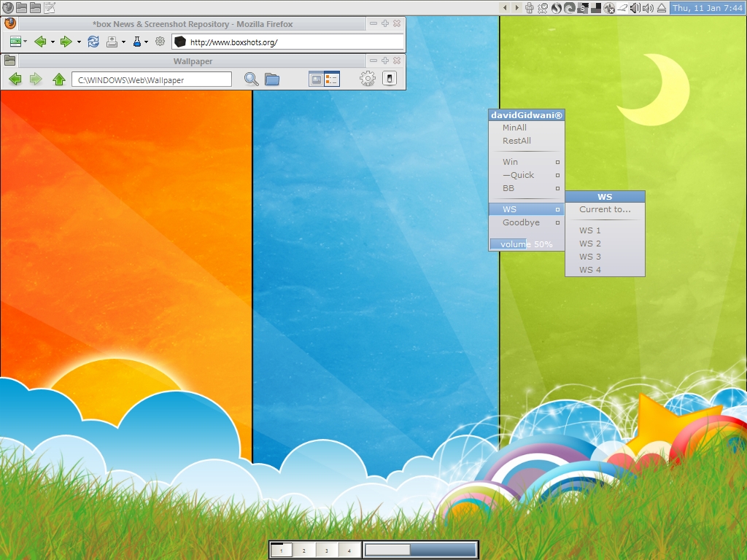Click the gear icon in Firefox toolbar
The width and height of the screenshot is (747, 560).
[x=160, y=42]
